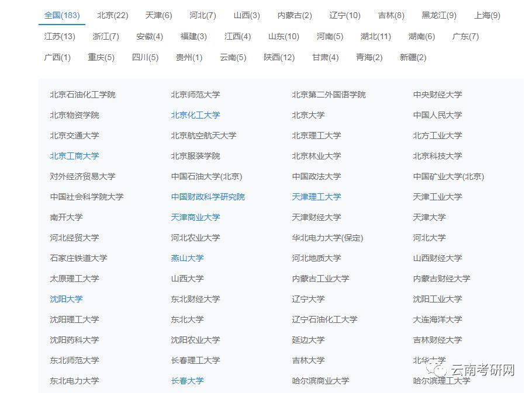The width and height of the screenshot is (532, 393).
Task: Click the 北京工商大学 link
Action: 74,156
